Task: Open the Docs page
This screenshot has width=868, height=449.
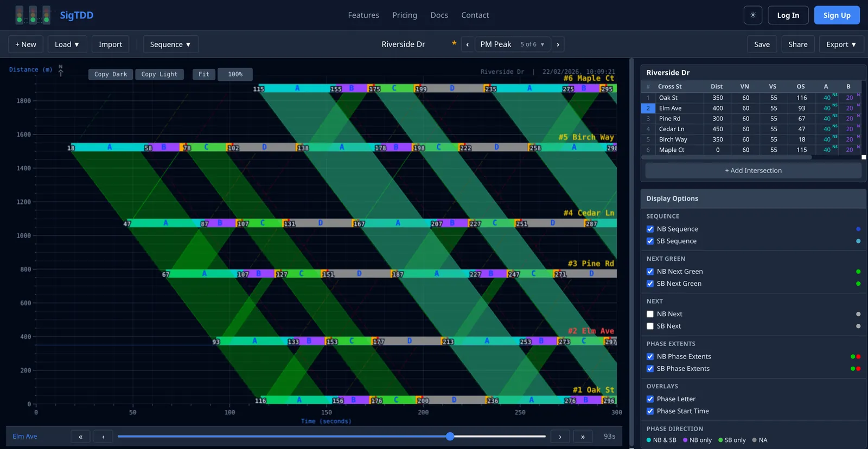Action: tap(439, 15)
